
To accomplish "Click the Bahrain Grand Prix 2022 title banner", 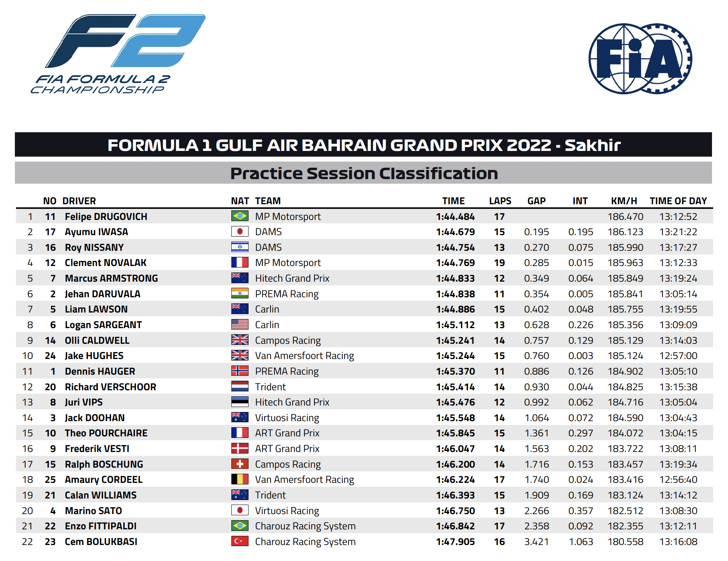I will (x=364, y=145).
